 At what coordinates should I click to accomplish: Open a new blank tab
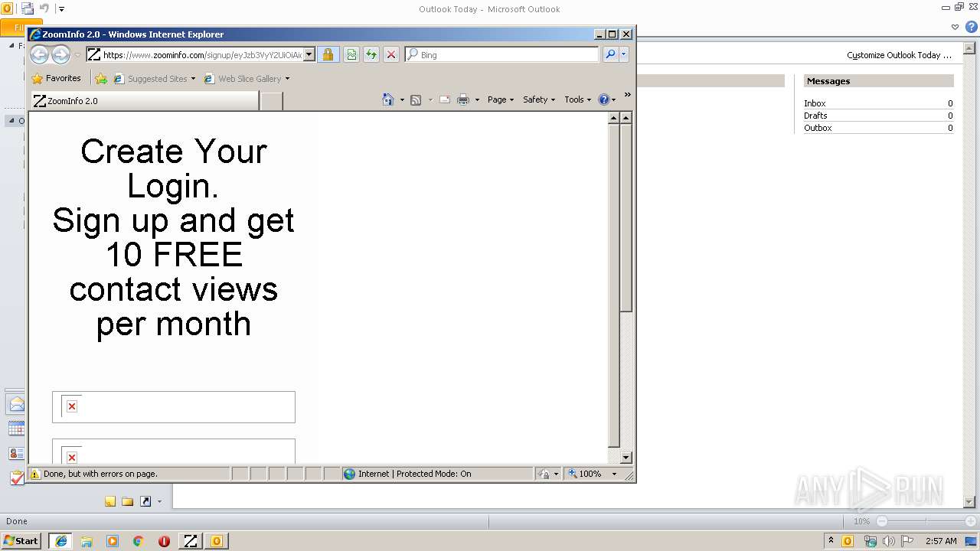click(x=272, y=100)
